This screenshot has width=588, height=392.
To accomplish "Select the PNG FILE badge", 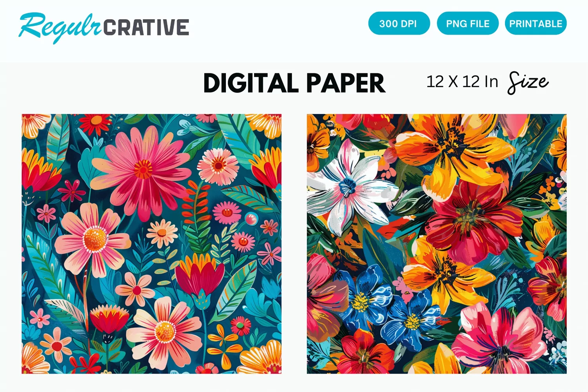I will pyautogui.click(x=468, y=24).
